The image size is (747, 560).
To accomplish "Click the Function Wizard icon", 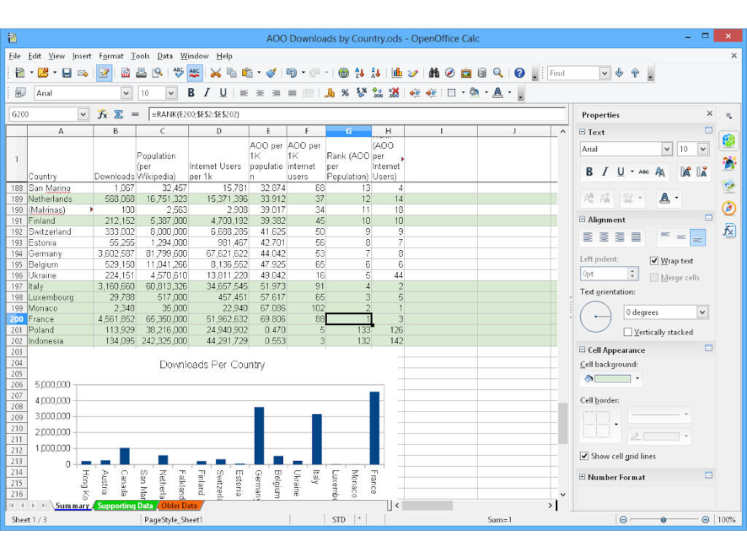I will tap(102, 114).
